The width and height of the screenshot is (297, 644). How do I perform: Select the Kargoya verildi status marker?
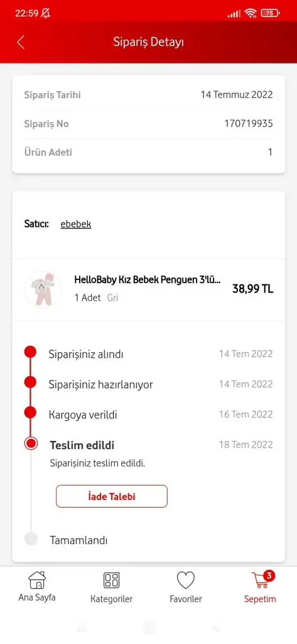click(x=30, y=413)
